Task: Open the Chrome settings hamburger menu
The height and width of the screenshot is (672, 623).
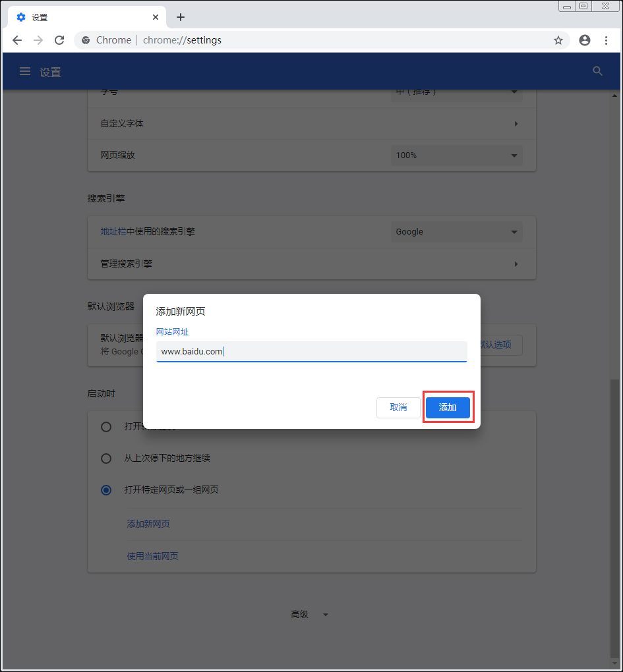Action: coord(24,71)
